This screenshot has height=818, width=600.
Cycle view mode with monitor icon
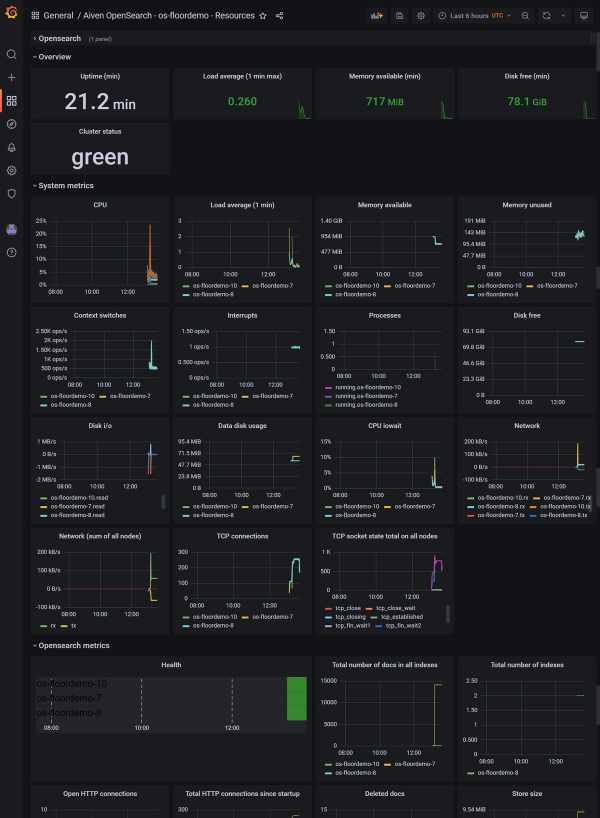click(x=584, y=16)
